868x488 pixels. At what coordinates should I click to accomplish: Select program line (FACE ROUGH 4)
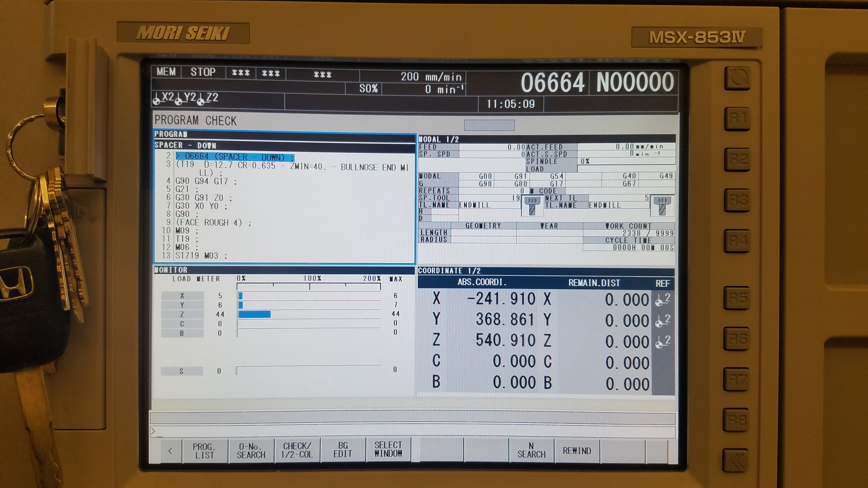[x=213, y=223]
